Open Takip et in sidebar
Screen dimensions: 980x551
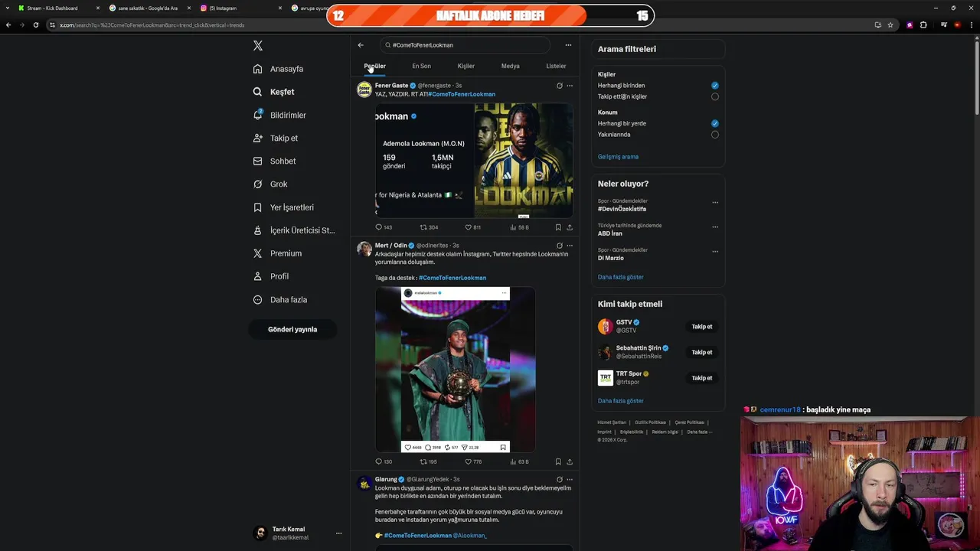click(x=276, y=139)
